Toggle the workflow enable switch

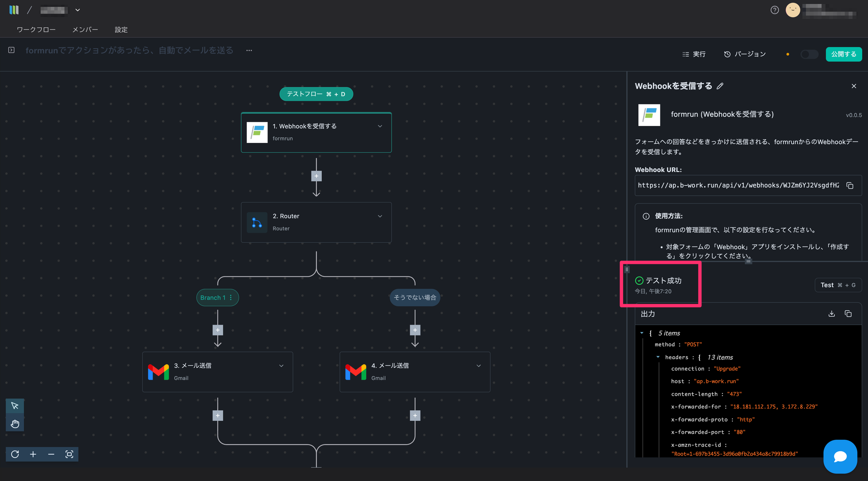[x=809, y=54]
